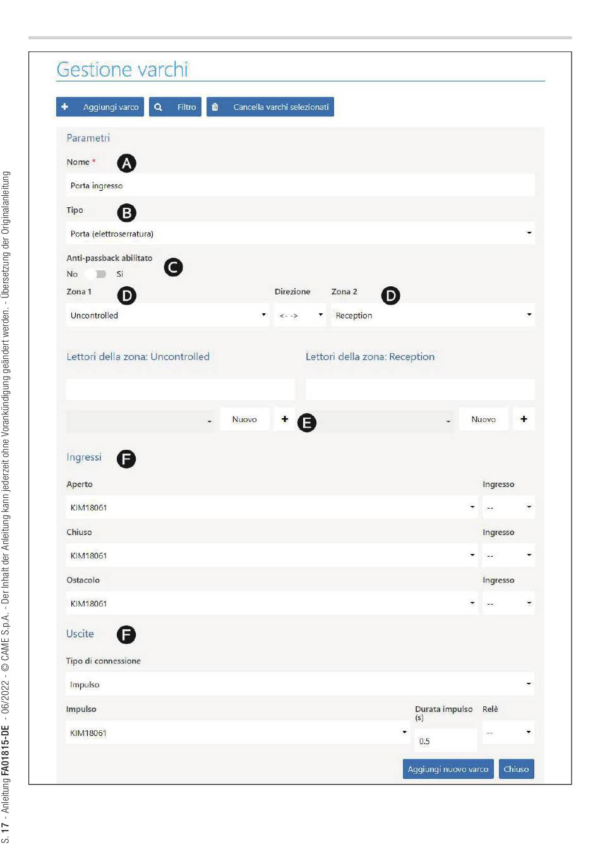Click plus icon for Reception zone readers
This screenshot has width=600, height=868.
point(524,419)
